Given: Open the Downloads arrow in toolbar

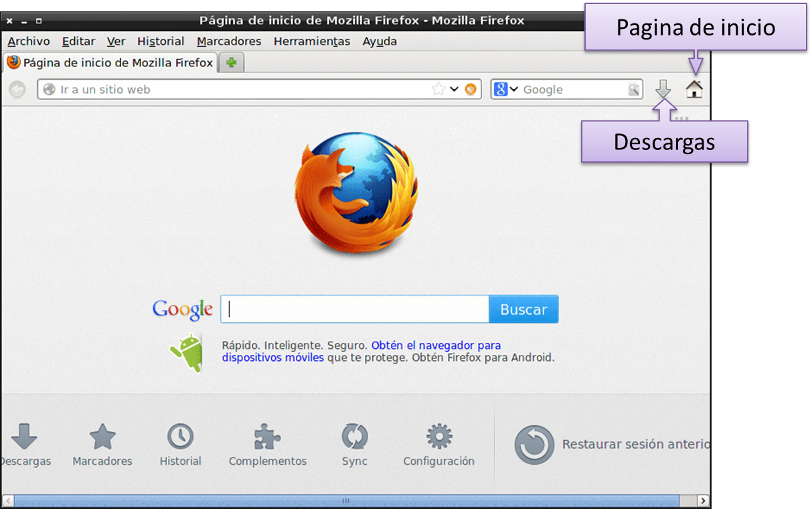Looking at the screenshot, I should 663,89.
